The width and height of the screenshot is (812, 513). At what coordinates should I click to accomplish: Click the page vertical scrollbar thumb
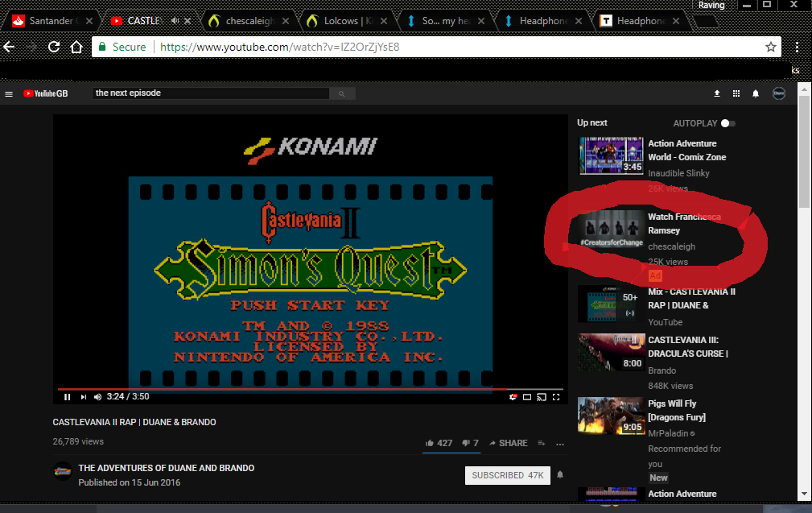pos(804,152)
